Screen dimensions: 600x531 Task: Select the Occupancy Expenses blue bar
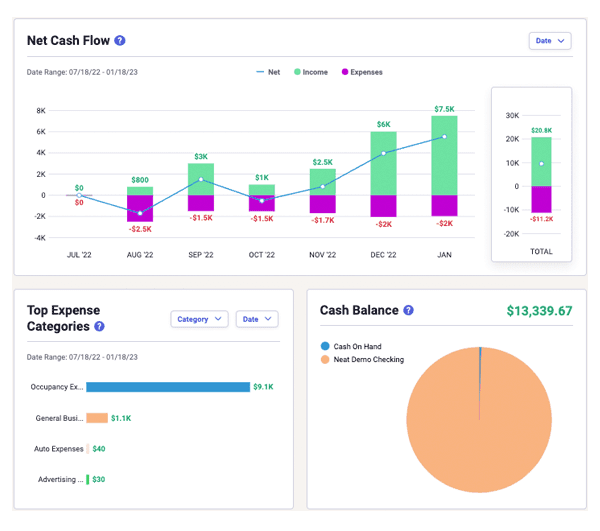point(168,387)
